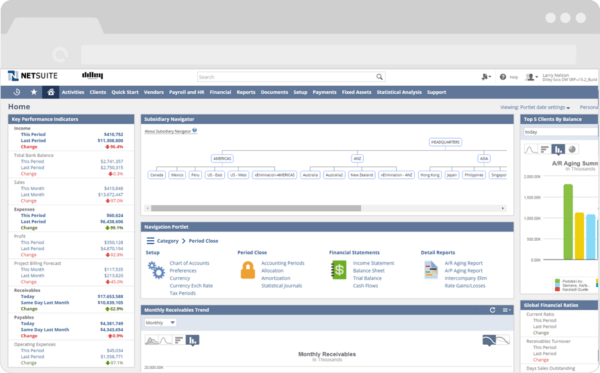Open the Financial menu
The height and width of the screenshot is (373, 600).
pyautogui.click(x=220, y=92)
